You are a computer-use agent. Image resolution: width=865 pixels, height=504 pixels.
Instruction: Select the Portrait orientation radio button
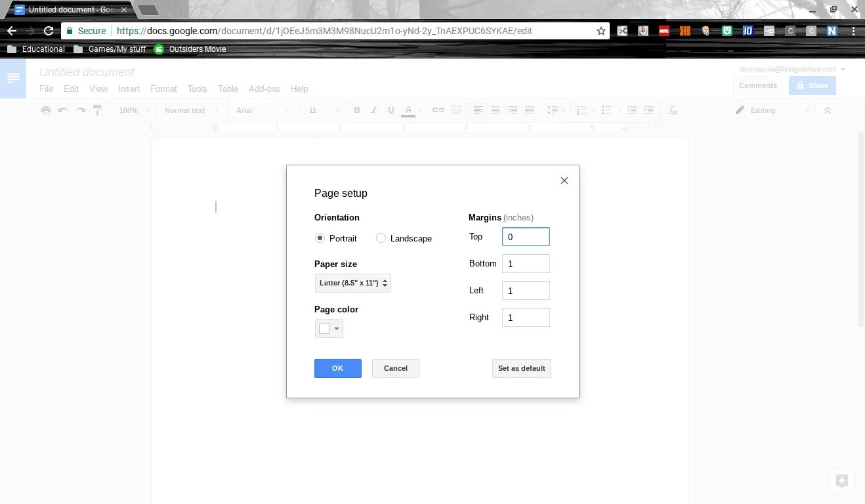pyautogui.click(x=320, y=238)
